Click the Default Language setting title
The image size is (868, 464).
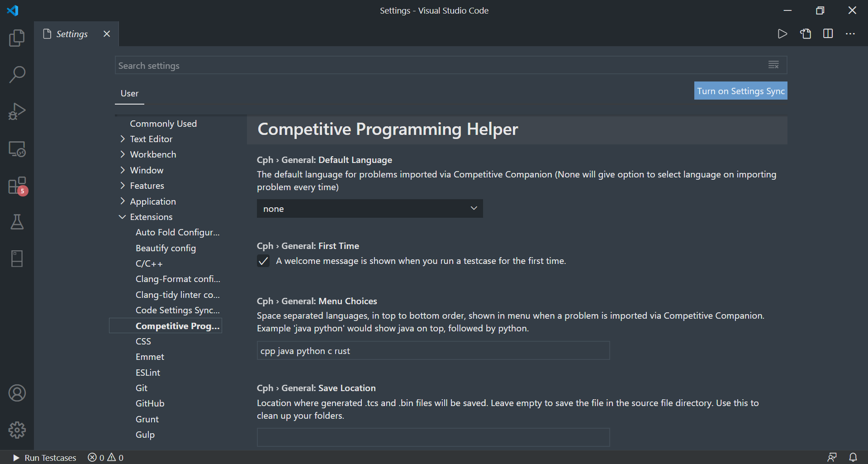[x=324, y=160]
